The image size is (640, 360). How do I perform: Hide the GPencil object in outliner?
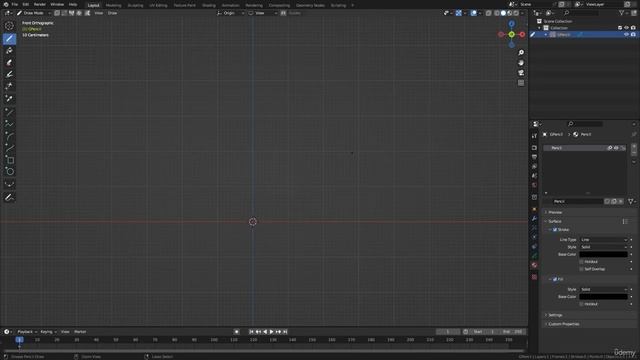pos(626,35)
